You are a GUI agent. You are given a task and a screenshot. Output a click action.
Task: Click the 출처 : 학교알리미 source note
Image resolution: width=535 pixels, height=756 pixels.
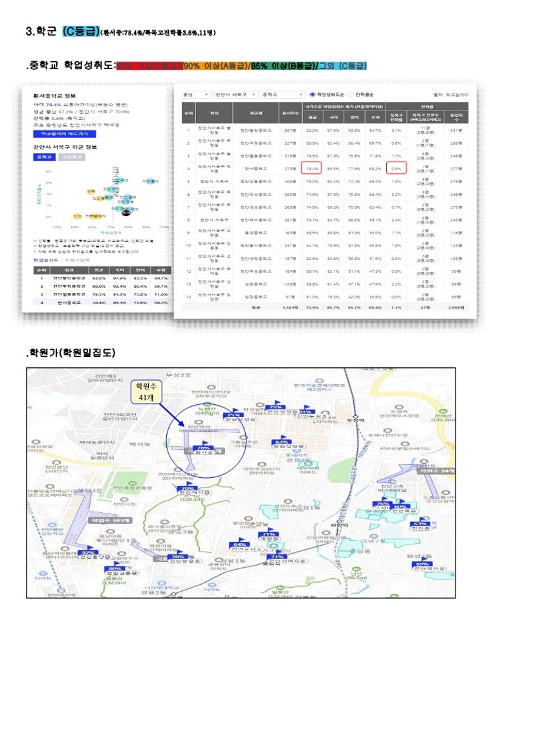[451, 95]
